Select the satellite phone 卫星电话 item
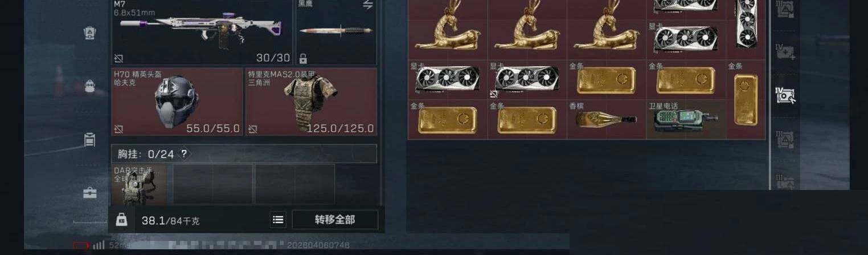 pos(686,120)
